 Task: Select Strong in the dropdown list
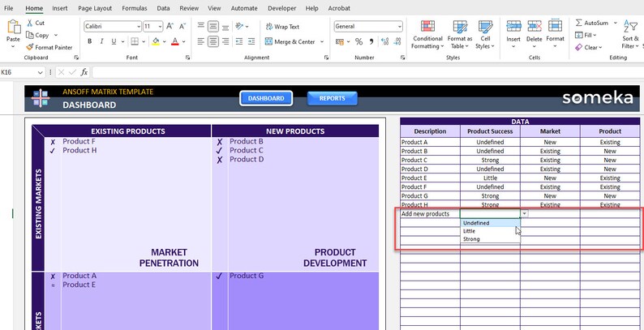coord(491,239)
